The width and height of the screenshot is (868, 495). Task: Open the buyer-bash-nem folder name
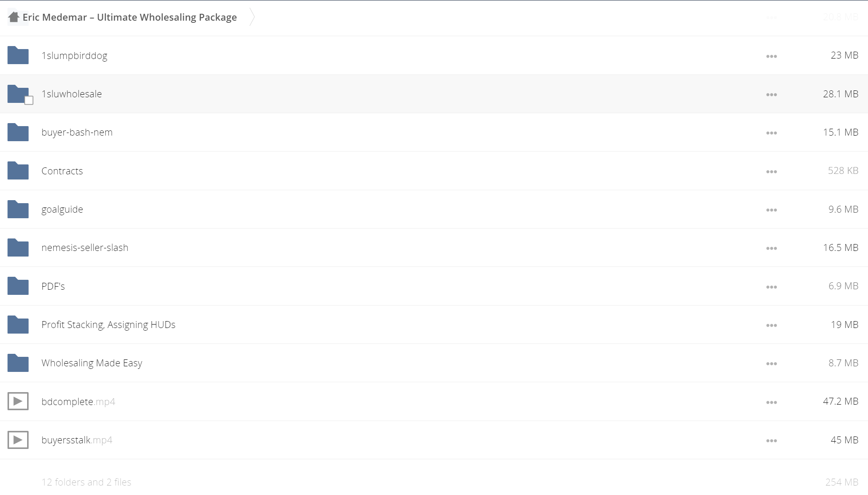pyautogui.click(x=77, y=133)
